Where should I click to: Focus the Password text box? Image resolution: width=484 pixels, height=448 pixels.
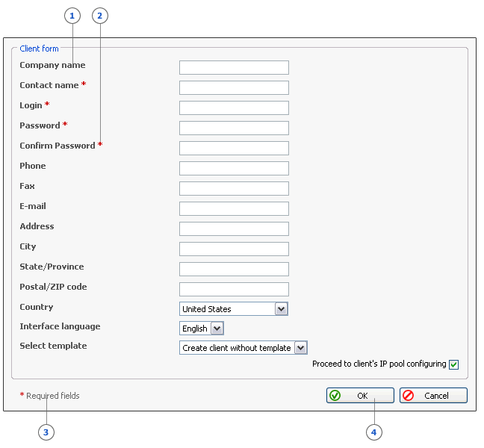click(234, 128)
